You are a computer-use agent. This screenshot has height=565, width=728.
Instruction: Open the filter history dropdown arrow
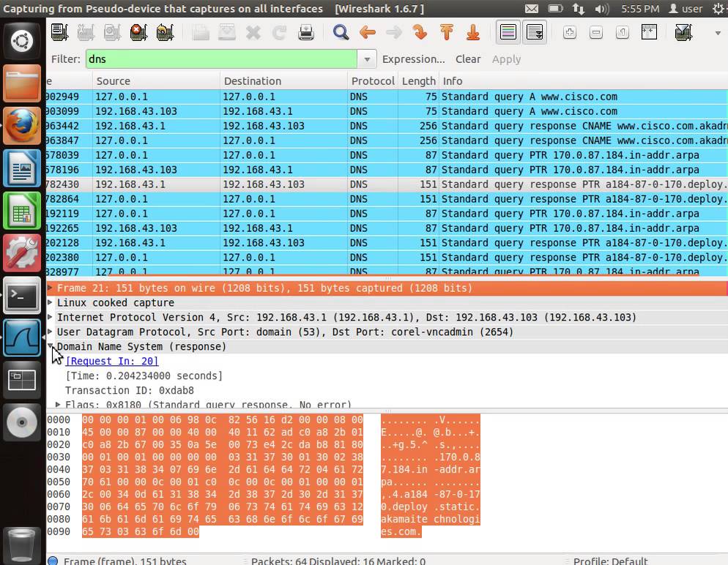coord(367,59)
